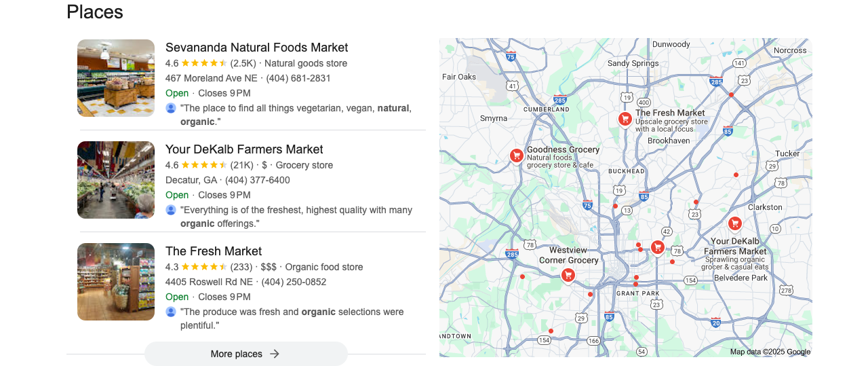
Task: Click the I-20 shield on map
Action: [716, 323]
